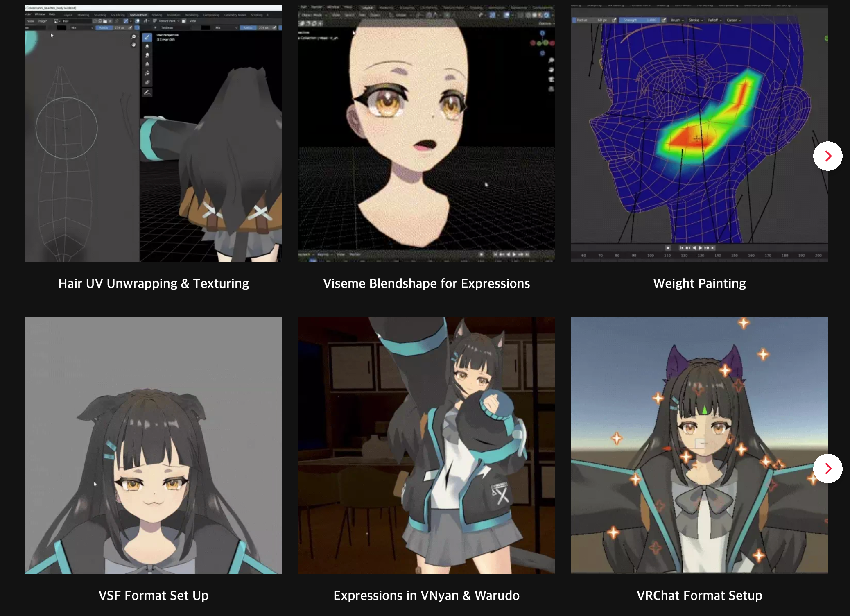Switch to the Texture Paint workspace tab
Screen dimensions: 850x616
click(x=138, y=15)
